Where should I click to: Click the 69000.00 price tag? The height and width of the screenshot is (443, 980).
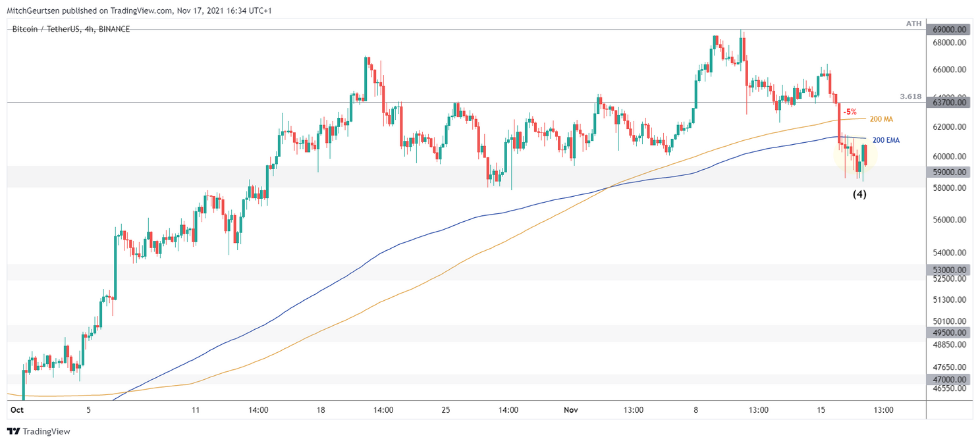pos(949,30)
